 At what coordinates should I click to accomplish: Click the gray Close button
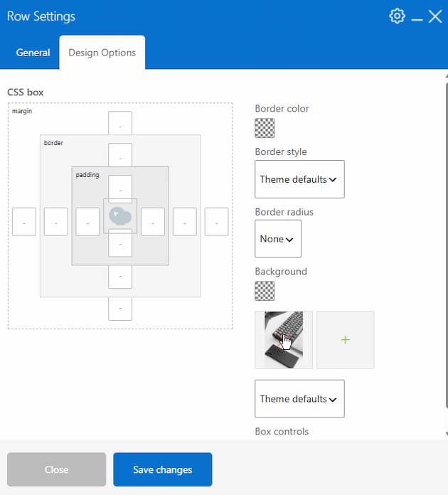pos(56,469)
